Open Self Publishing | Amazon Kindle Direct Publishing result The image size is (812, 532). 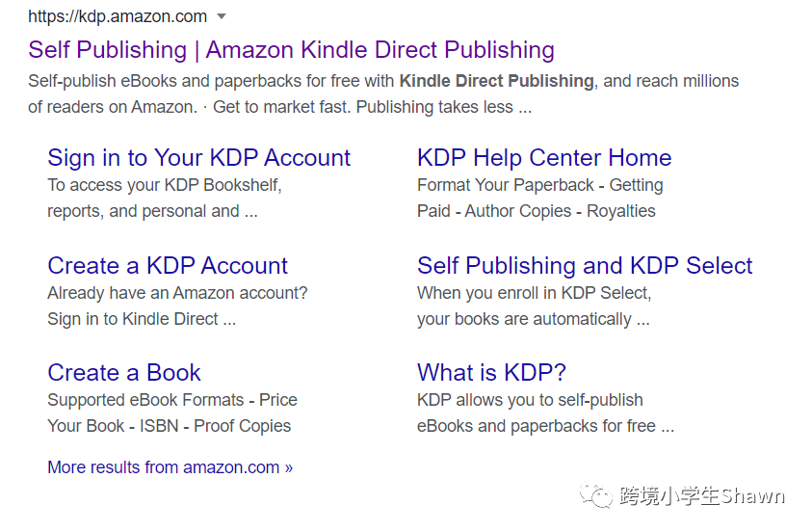[x=291, y=50]
